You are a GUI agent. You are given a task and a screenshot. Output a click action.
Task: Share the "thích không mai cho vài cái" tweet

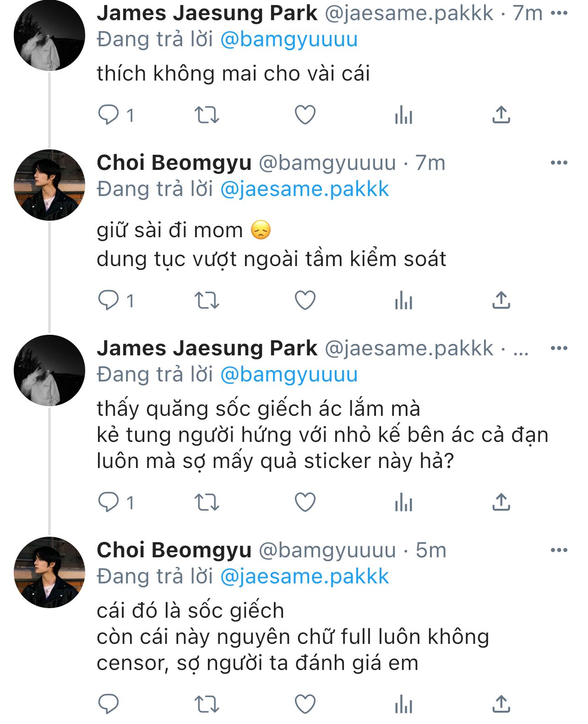501,115
